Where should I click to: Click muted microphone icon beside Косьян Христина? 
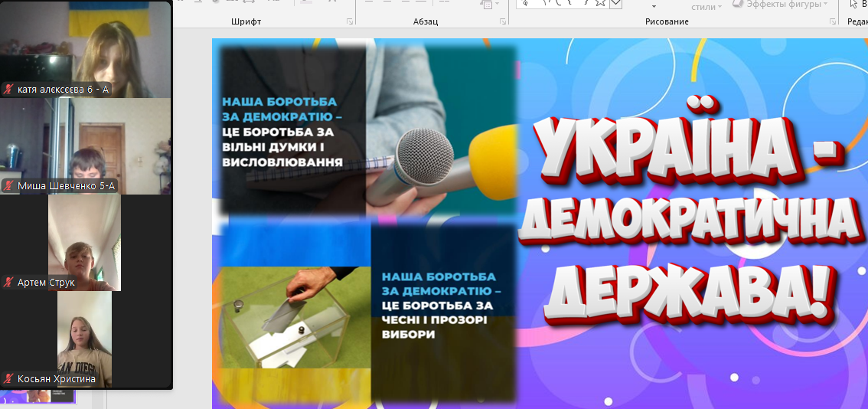(8, 379)
